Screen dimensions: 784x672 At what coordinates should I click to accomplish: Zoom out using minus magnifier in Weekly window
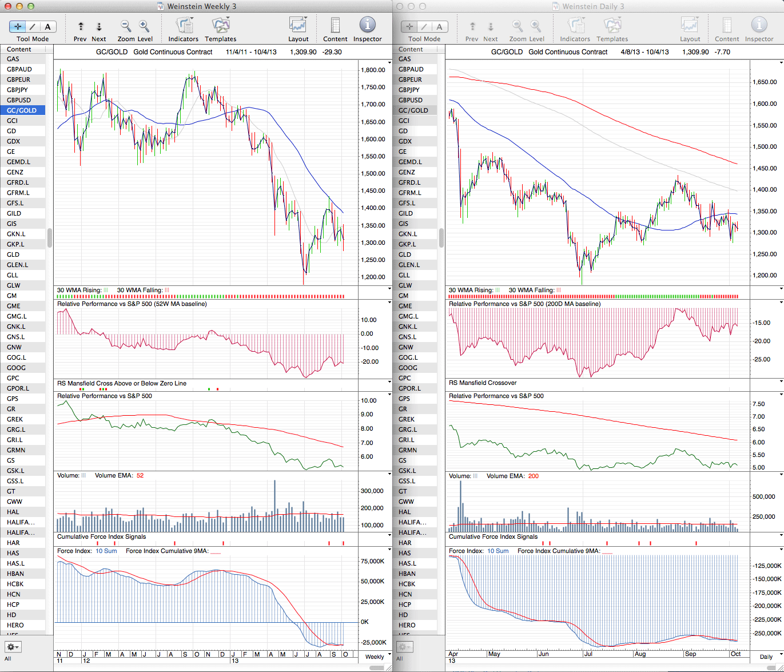pos(126,26)
